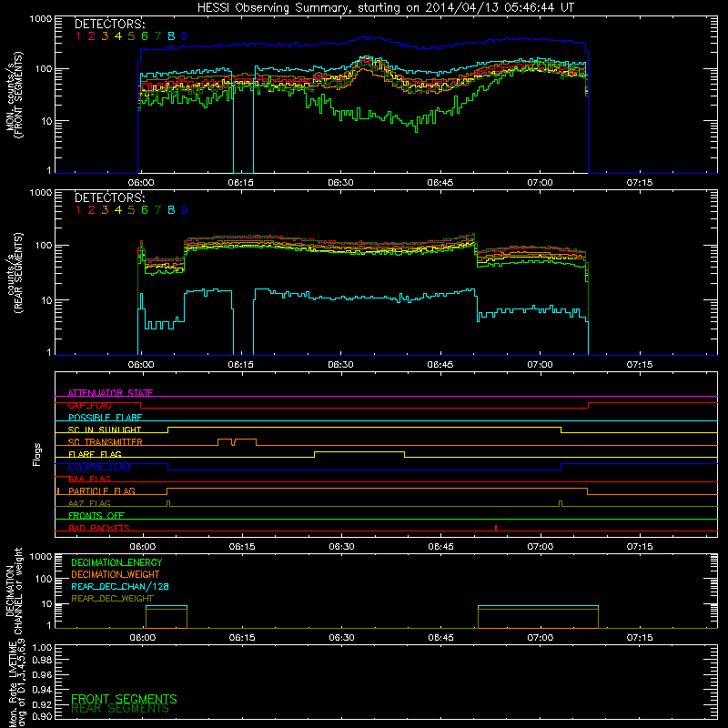Click counts/s (REAR SEGMENTS) axis title

(14, 272)
